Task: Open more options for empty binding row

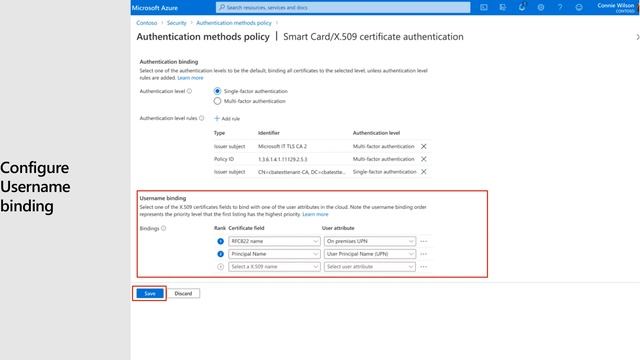Action: tap(424, 267)
